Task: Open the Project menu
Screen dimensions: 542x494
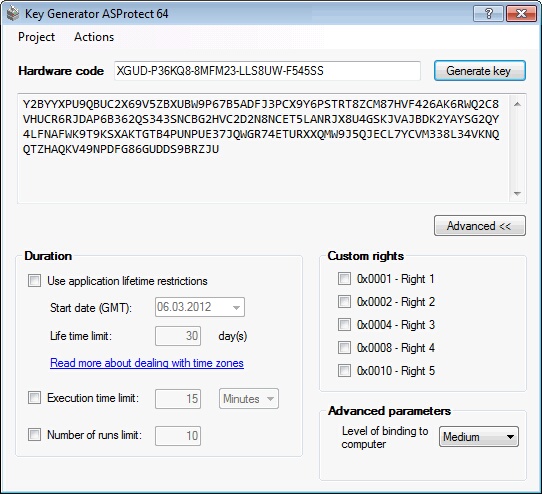Action: (x=36, y=37)
